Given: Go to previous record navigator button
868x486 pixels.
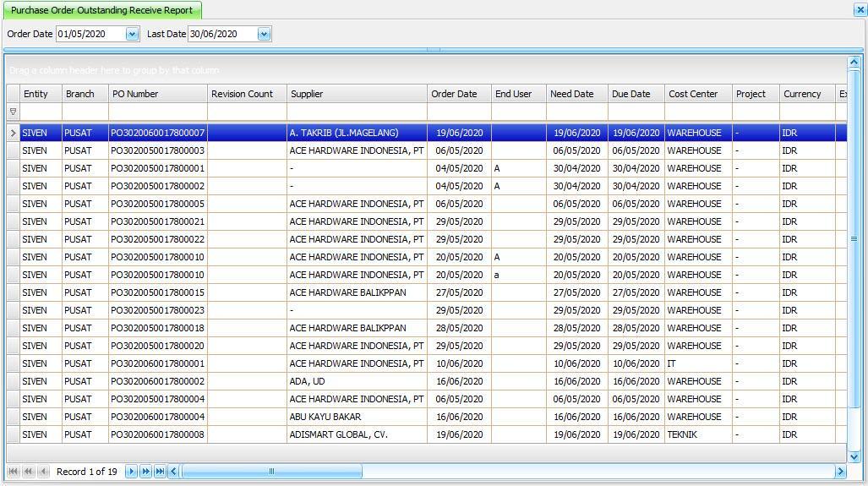Looking at the screenshot, I should pyautogui.click(x=43, y=472).
